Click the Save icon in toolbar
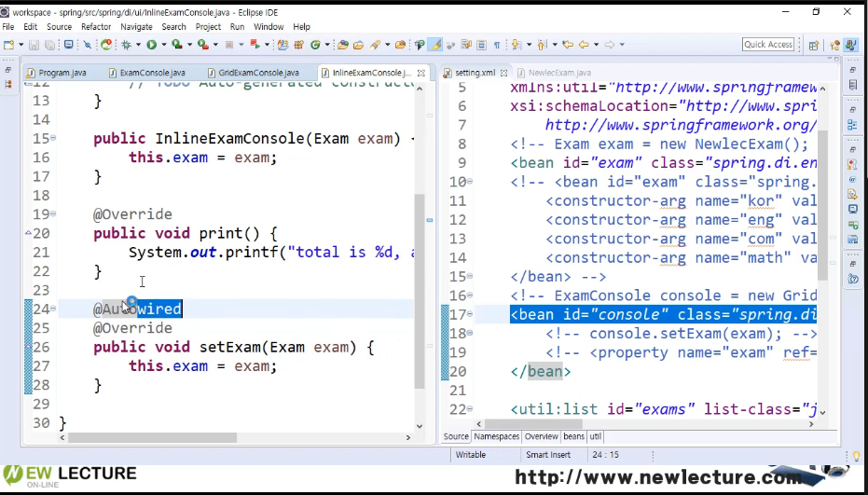868x495 pixels. pyautogui.click(x=34, y=45)
